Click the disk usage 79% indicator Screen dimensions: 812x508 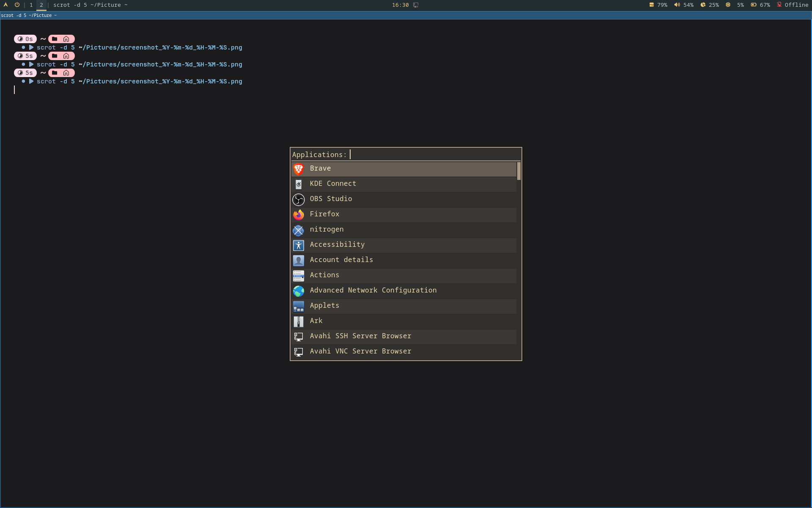pos(658,5)
